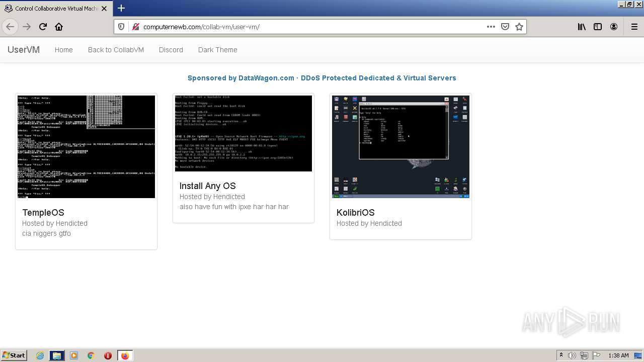The image size is (644, 362).
Task: Open volume speaker control in tray
Action: pyautogui.click(x=572, y=355)
